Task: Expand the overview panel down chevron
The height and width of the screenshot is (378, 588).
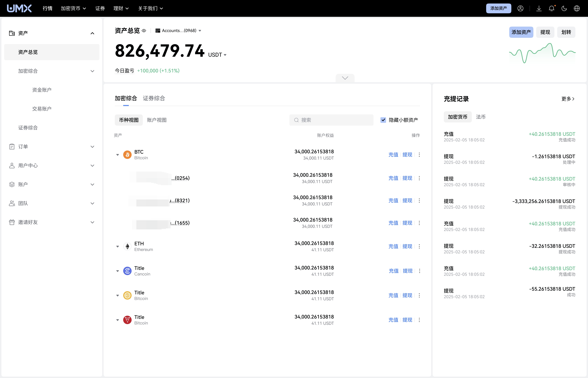Action: pos(345,78)
